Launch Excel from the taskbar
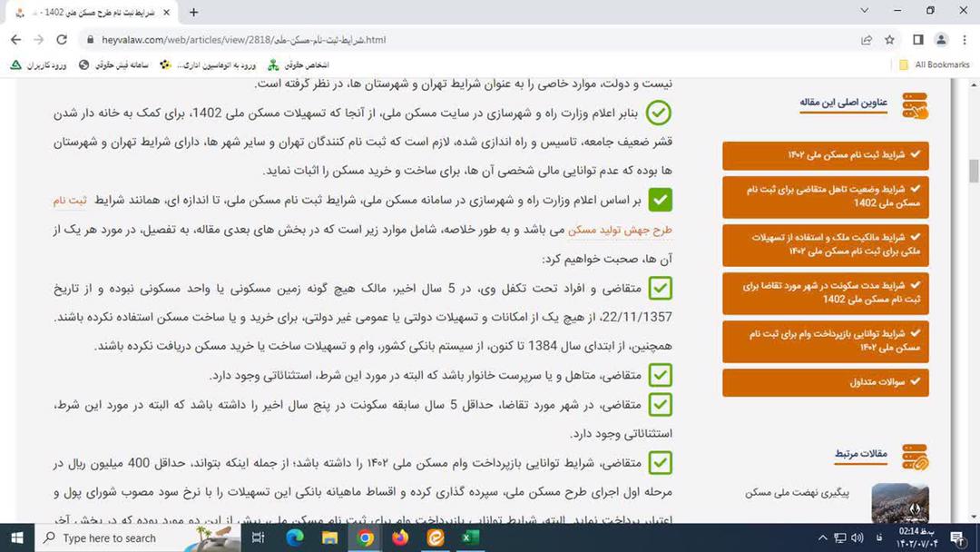 pos(467,538)
